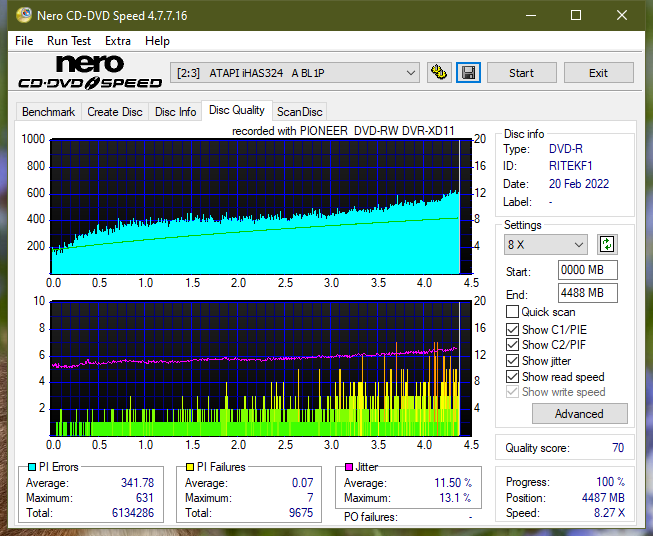
Task: Open the 8 X speed dropdown
Action: pos(546,244)
